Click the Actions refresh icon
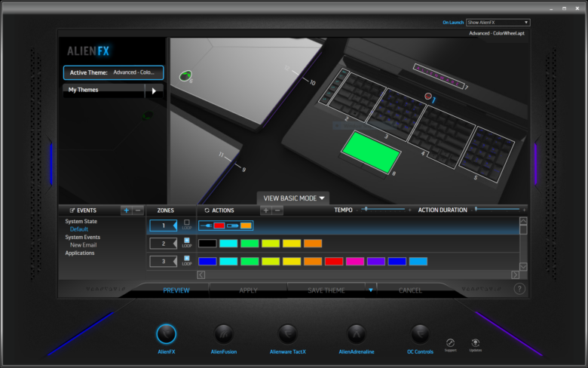 (x=207, y=210)
